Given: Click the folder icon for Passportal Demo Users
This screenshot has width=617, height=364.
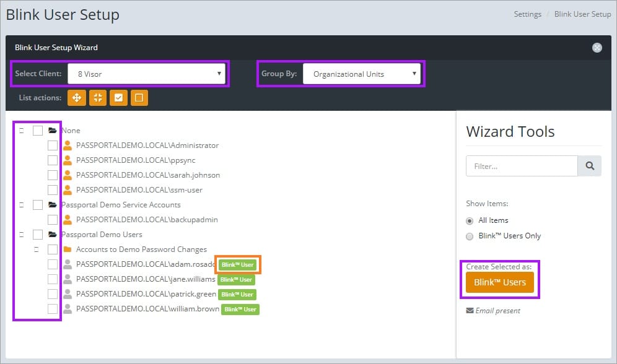Looking at the screenshot, I should coord(52,234).
